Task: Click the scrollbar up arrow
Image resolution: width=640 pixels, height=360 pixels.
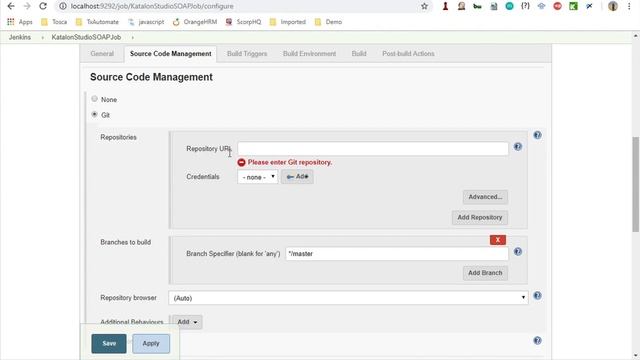Action: [636, 36]
